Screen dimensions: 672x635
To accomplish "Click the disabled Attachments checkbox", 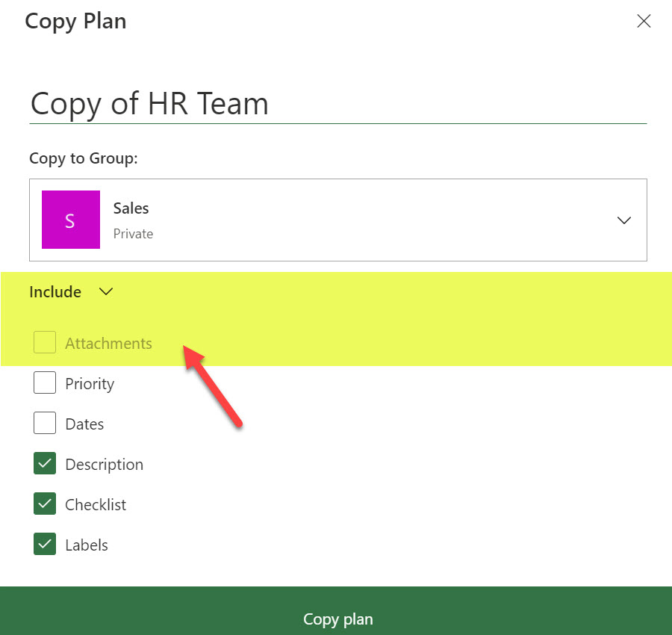I will [44, 341].
